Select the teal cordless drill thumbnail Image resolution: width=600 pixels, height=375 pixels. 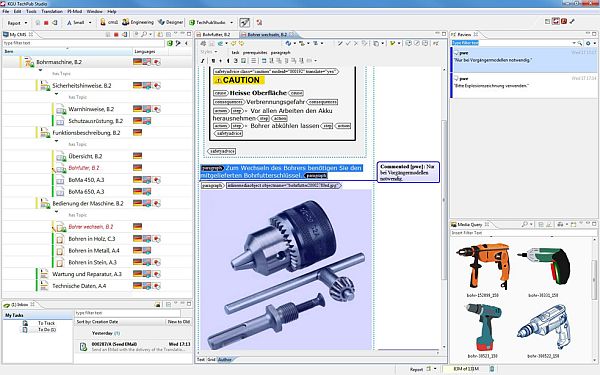pyautogui.click(x=483, y=328)
